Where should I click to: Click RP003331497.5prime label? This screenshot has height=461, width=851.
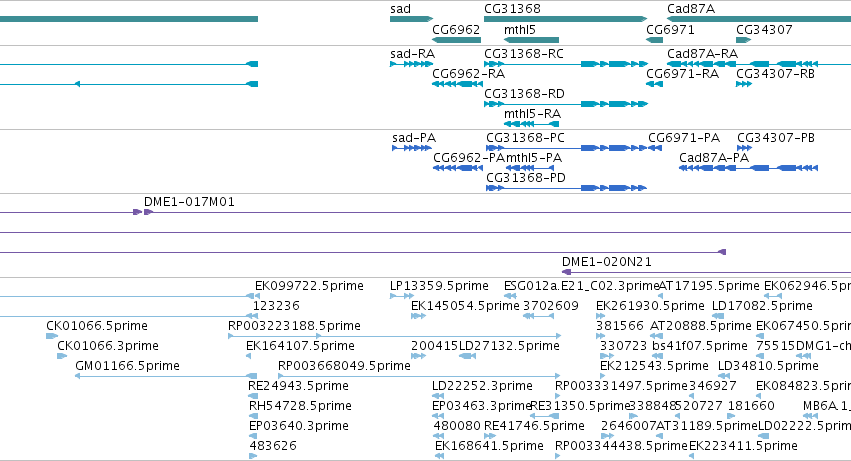point(621,386)
